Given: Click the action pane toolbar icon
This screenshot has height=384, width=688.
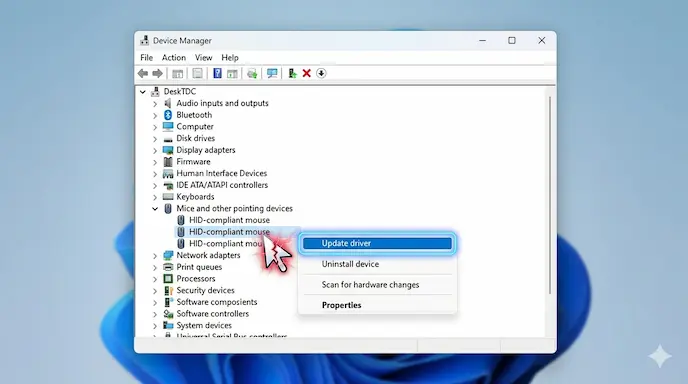Looking at the screenshot, I should point(232,73).
